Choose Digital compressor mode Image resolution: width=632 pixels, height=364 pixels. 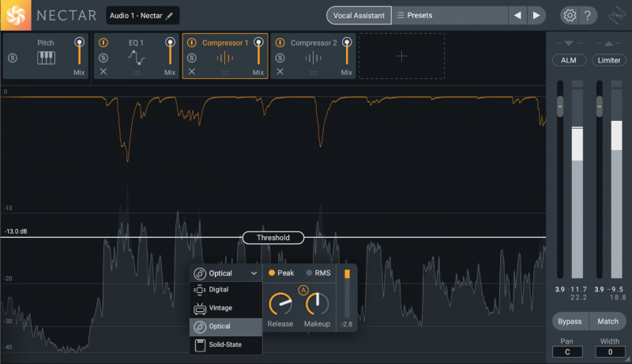(x=226, y=290)
